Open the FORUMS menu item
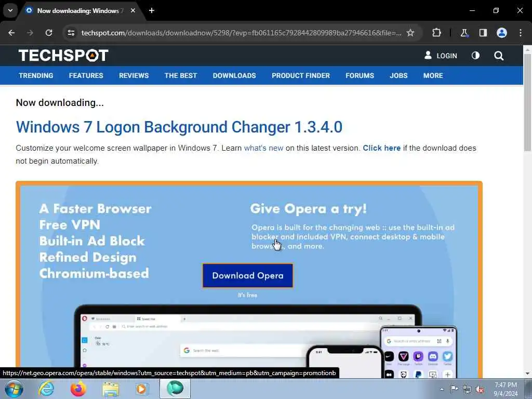Screen dimensions: 532x399 tap(360, 76)
